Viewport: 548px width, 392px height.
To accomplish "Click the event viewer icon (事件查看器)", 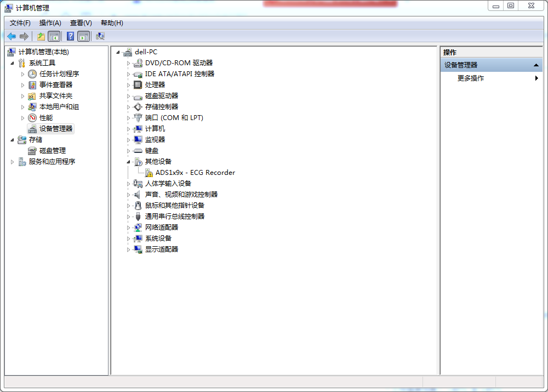I will coord(32,85).
